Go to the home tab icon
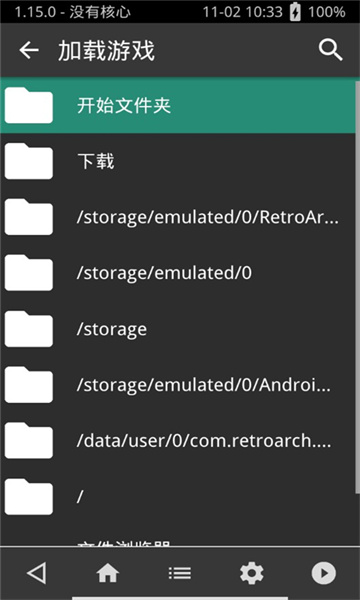The width and height of the screenshot is (360, 600). pyautogui.click(x=108, y=573)
